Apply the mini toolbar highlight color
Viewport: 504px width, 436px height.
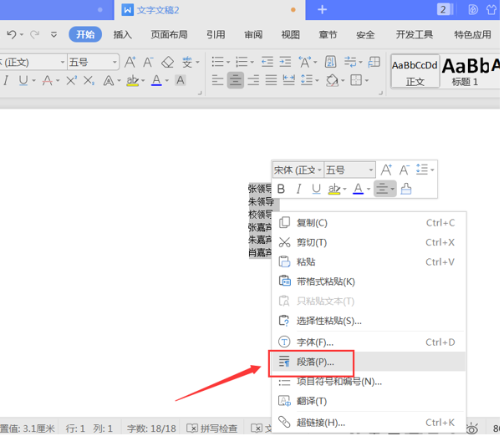pyautogui.click(x=334, y=189)
